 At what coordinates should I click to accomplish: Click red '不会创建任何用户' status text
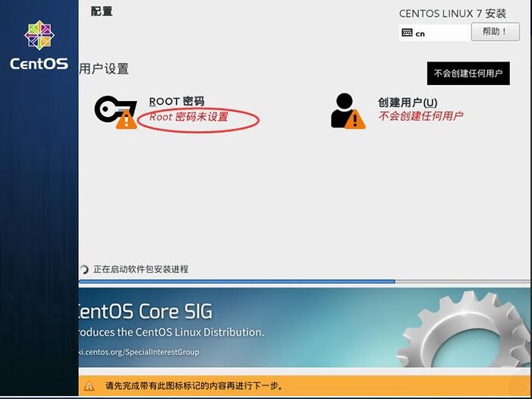[x=420, y=116]
